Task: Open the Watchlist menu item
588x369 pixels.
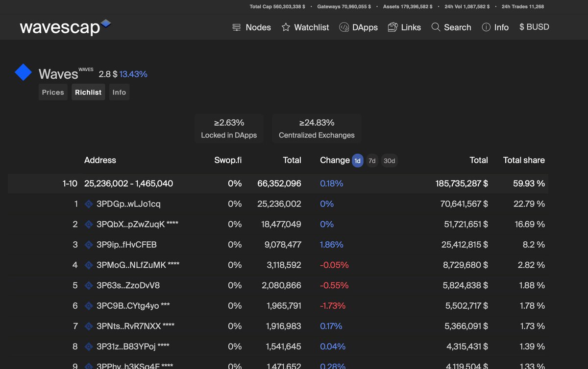Action: (305, 27)
